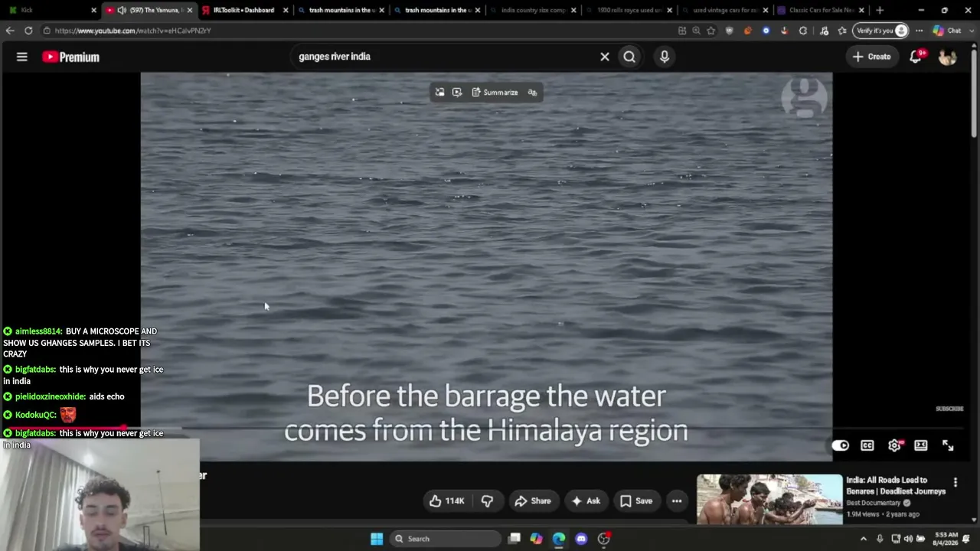Expand the Chat dropdown chevron
The height and width of the screenshot is (551, 980).
971,31
